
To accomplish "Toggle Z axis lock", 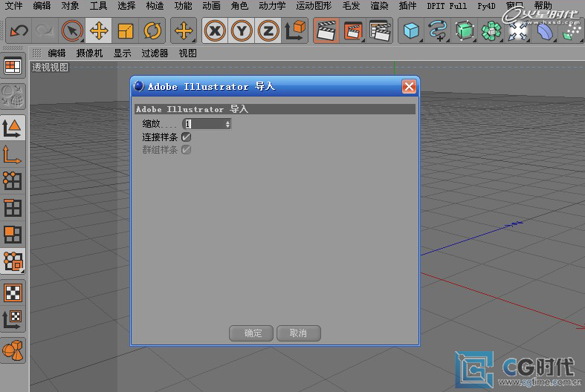I will tap(268, 30).
